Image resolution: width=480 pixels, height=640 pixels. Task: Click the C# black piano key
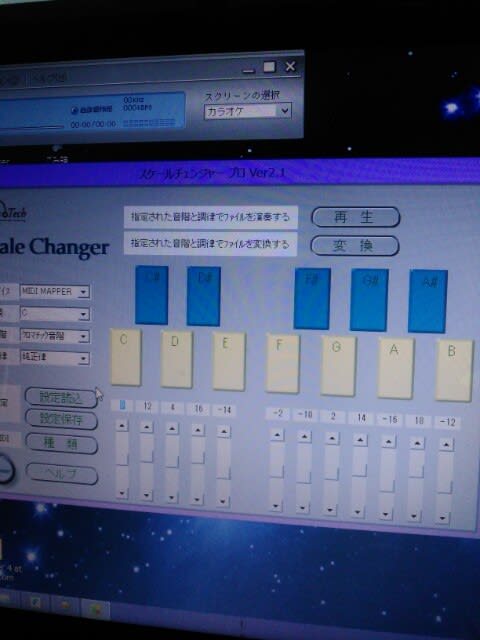(x=151, y=295)
